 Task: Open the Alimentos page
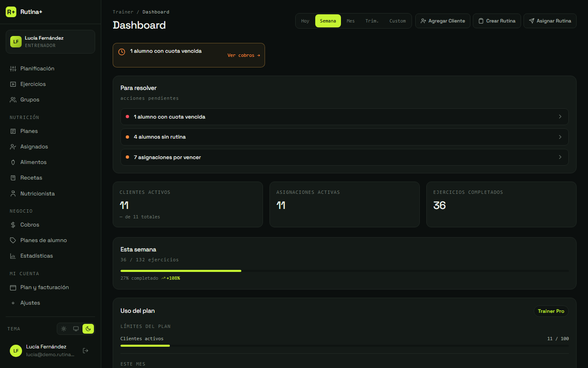(x=50, y=162)
